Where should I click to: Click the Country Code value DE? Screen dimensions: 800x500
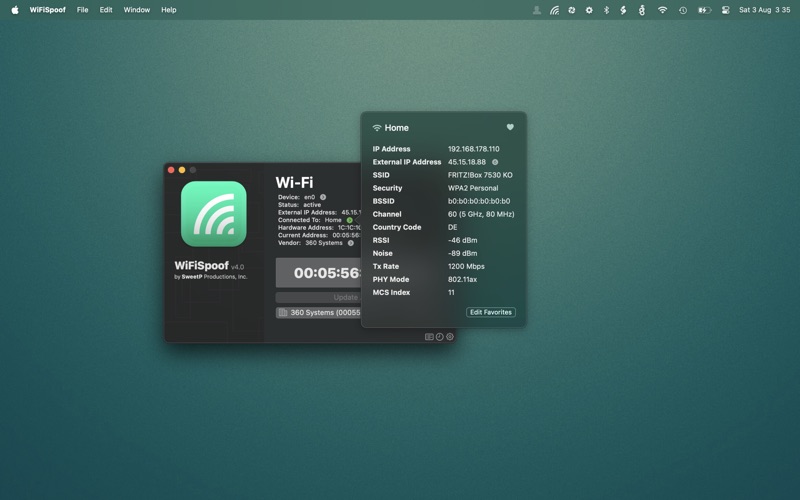(x=453, y=227)
